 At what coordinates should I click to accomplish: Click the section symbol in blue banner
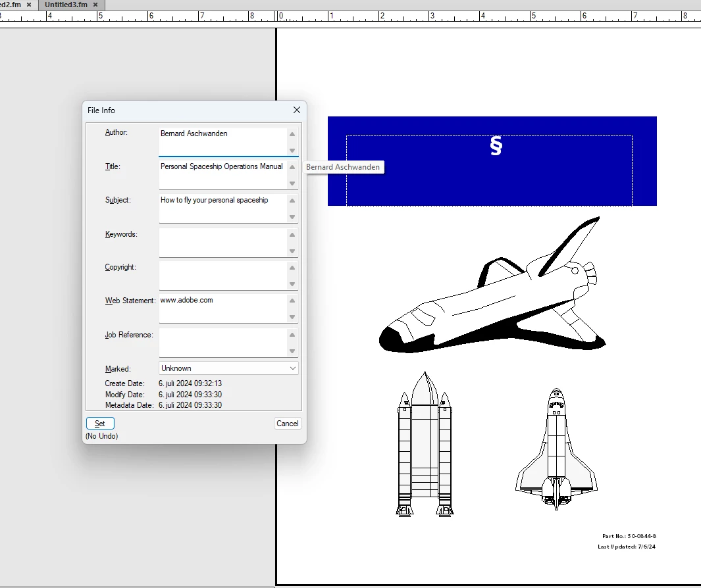pos(496,146)
